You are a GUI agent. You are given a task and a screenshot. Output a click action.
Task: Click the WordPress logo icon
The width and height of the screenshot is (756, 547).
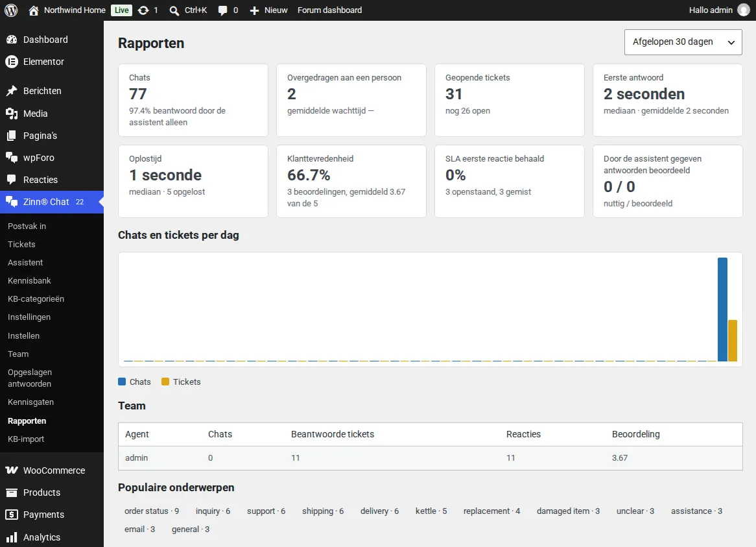[x=11, y=10]
